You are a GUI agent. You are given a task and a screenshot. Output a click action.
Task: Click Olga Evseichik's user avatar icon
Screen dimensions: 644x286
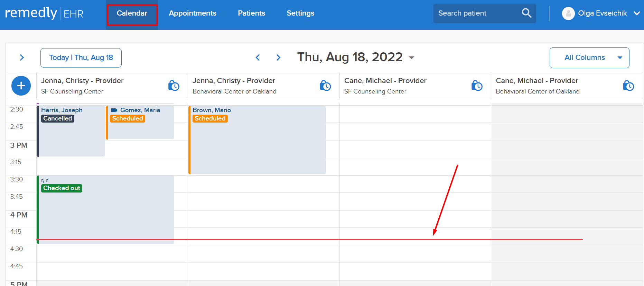(x=568, y=14)
